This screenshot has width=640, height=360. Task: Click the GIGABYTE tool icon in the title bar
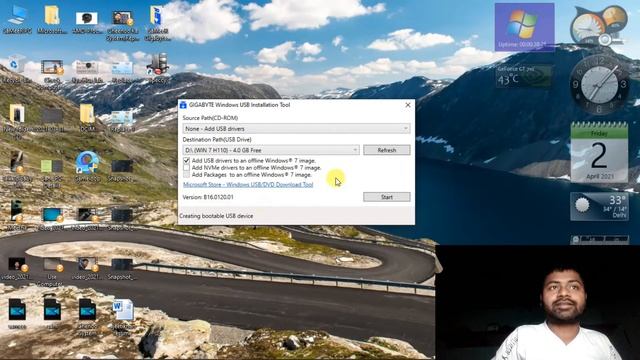183,105
